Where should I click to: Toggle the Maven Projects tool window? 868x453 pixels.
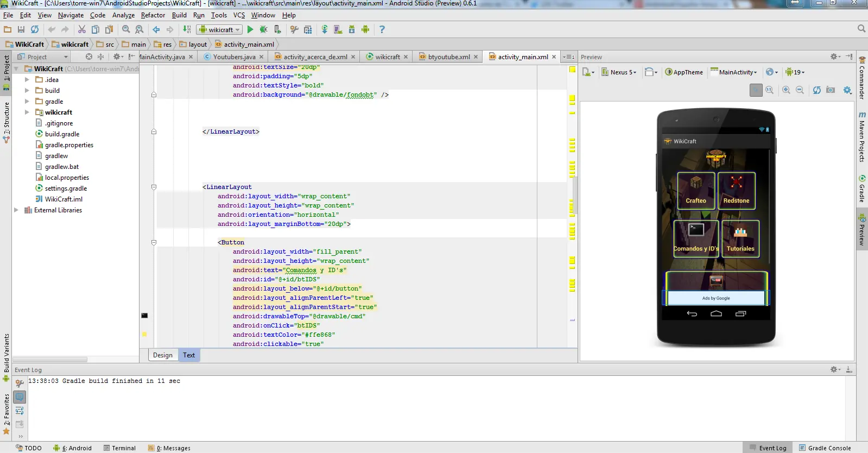click(861, 137)
